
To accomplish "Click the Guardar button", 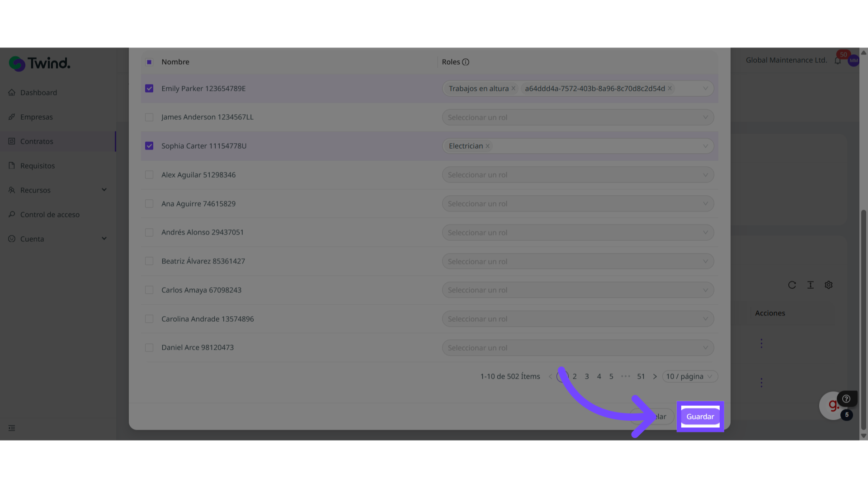I will 700,417.
